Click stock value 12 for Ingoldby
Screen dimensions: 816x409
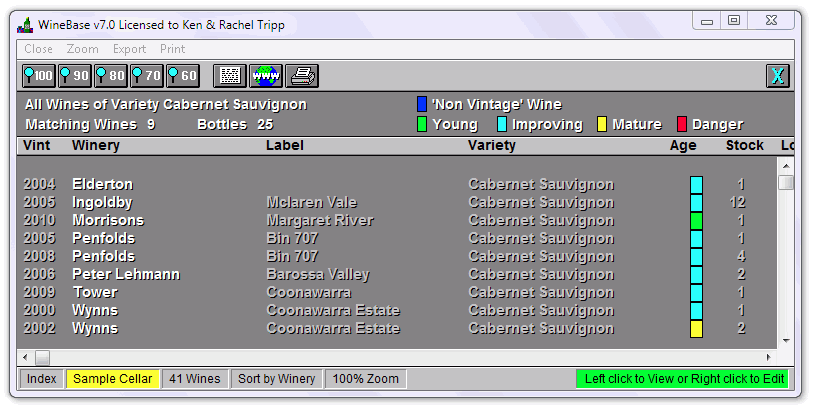click(737, 202)
